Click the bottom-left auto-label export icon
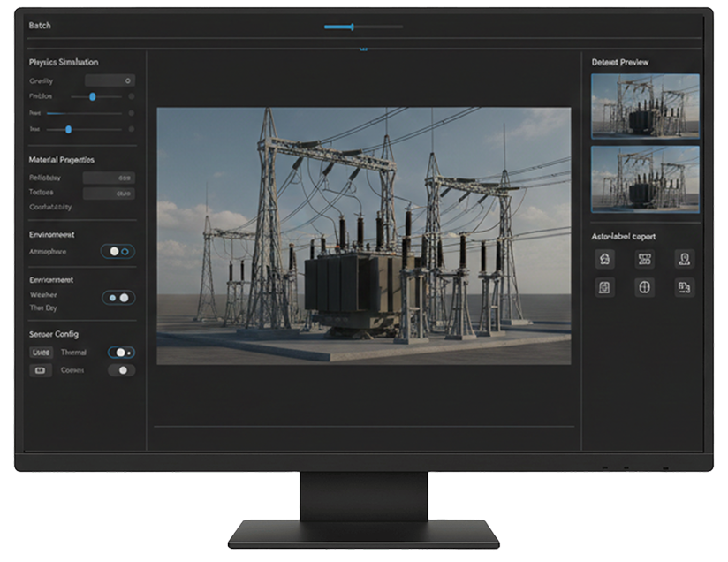The width and height of the screenshot is (728, 562). tap(604, 287)
